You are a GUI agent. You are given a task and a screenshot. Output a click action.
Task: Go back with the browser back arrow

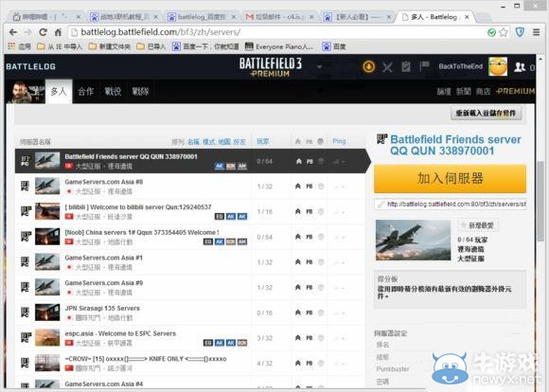coord(13,32)
